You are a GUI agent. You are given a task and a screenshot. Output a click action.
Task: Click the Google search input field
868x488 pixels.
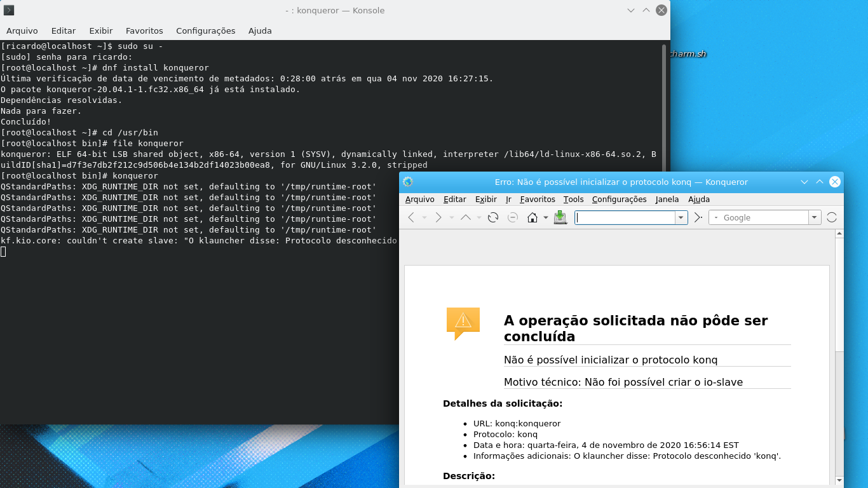(x=764, y=217)
